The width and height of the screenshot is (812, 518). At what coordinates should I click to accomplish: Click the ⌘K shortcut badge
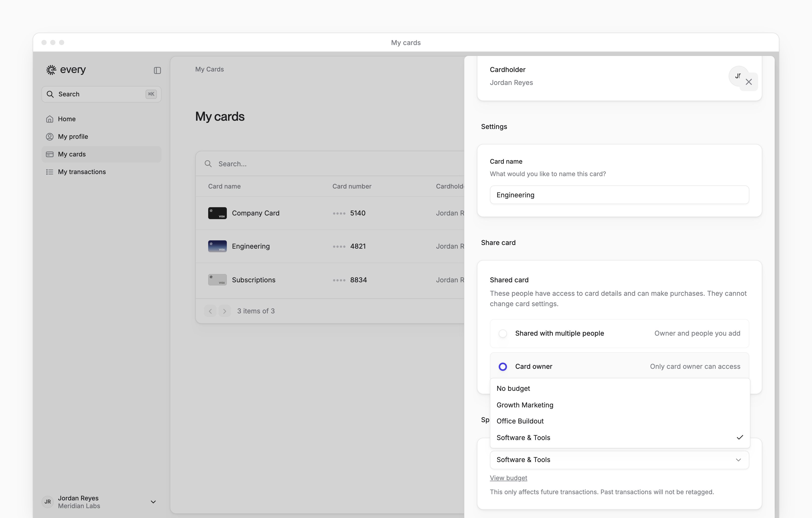pos(151,94)
